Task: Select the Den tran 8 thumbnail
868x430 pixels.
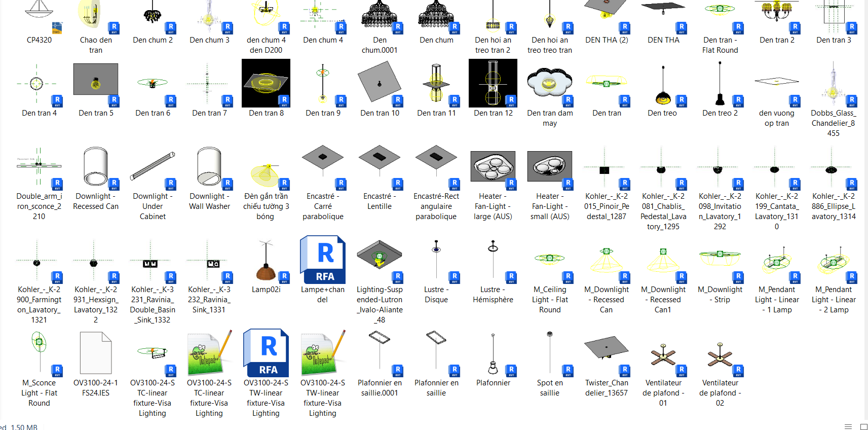Action: [266, 83]
